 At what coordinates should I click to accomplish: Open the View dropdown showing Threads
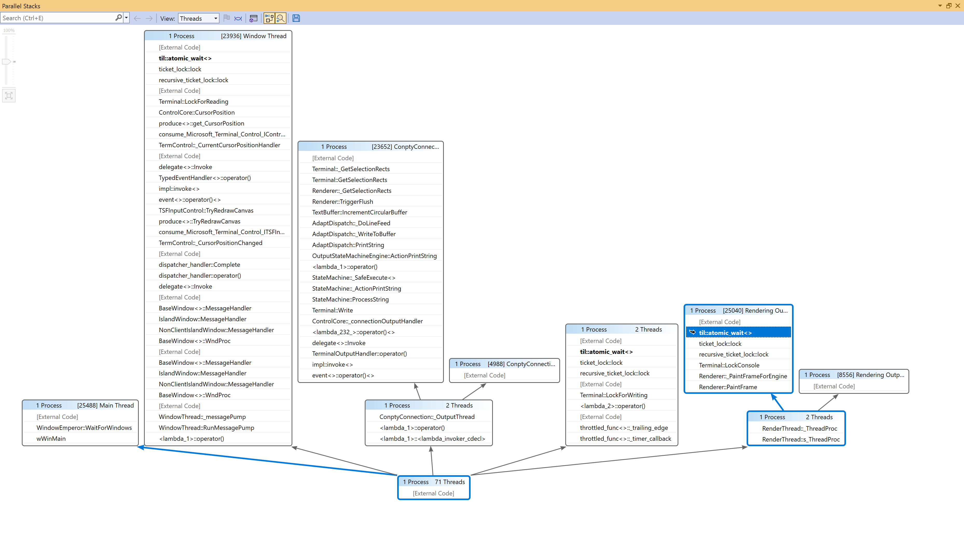point(198,18)
